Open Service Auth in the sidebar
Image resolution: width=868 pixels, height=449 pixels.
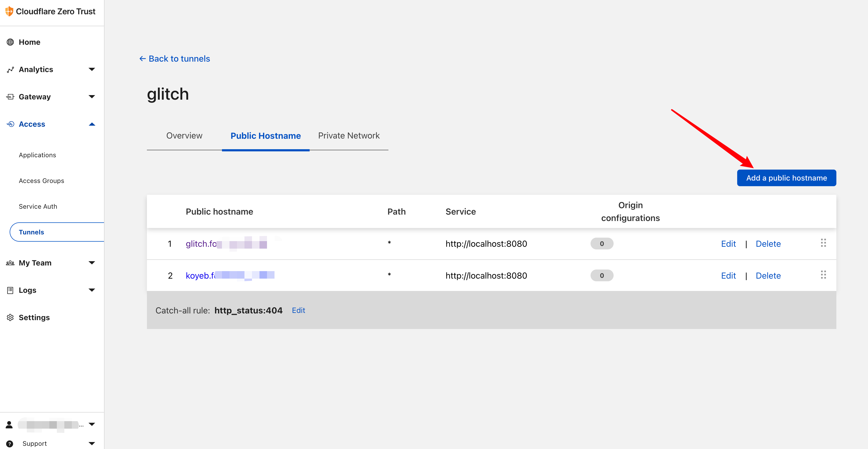(x=38, y=207)
